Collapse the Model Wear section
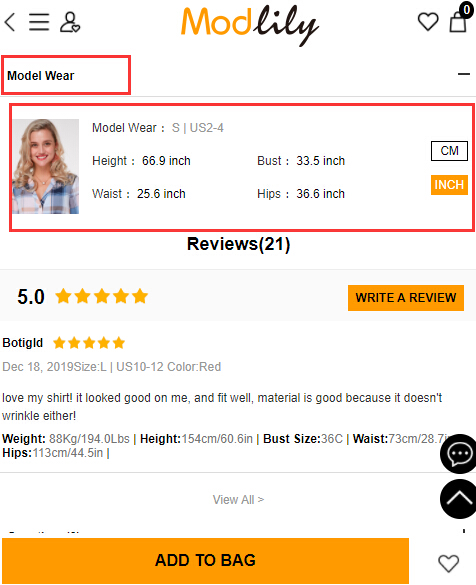Screen dimensions: 476x585 (464, 74)
